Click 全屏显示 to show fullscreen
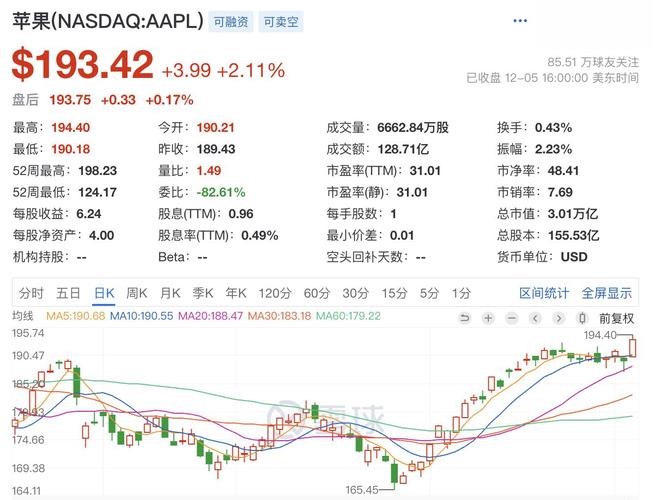This screenshot has width=654, height=500. click(606, 293)
